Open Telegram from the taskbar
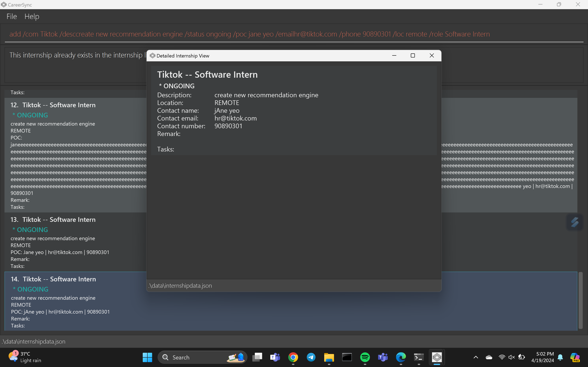This screenshot has height=367, width=588. (x=311, y=357)
